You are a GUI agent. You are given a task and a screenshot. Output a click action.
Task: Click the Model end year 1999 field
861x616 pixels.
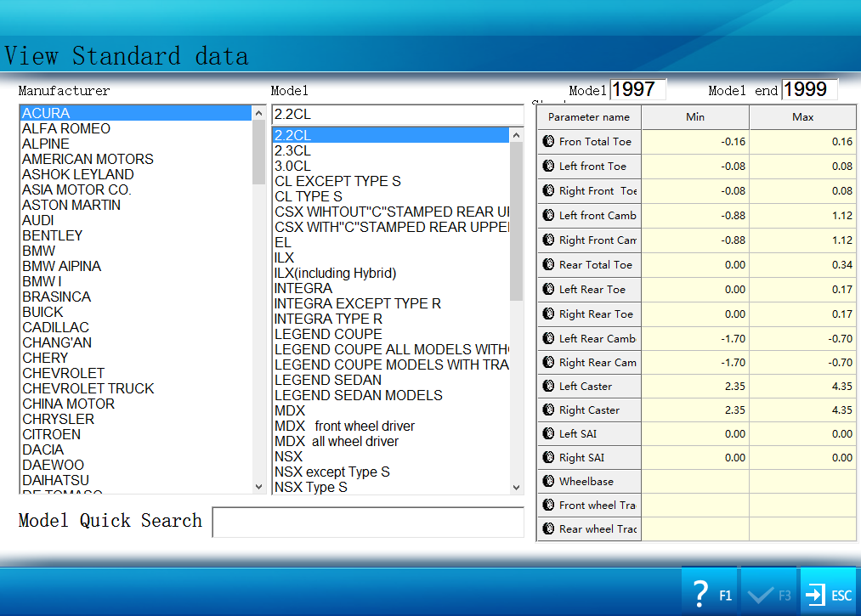809,89
